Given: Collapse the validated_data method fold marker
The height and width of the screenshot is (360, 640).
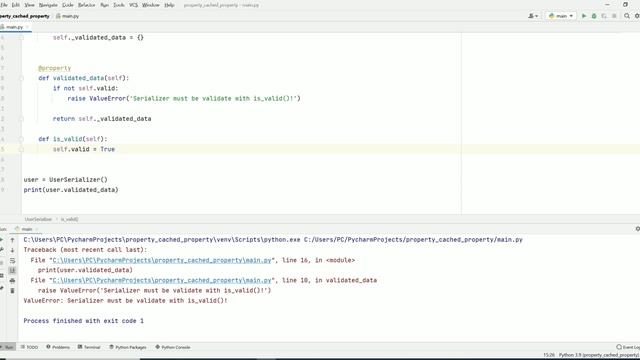Looking at the screenshot, I should tap(22, 78).
